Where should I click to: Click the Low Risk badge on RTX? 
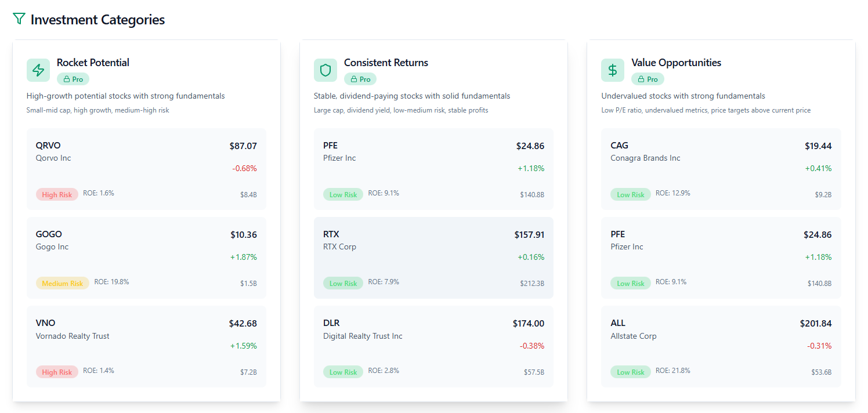click(x=343, y=283)
